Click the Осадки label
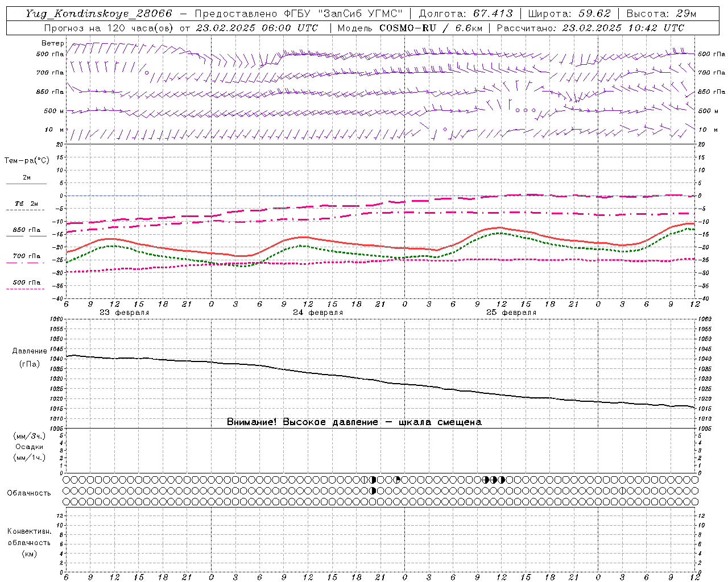The height and width of the screenshot is (582, 728). point(30,447)
